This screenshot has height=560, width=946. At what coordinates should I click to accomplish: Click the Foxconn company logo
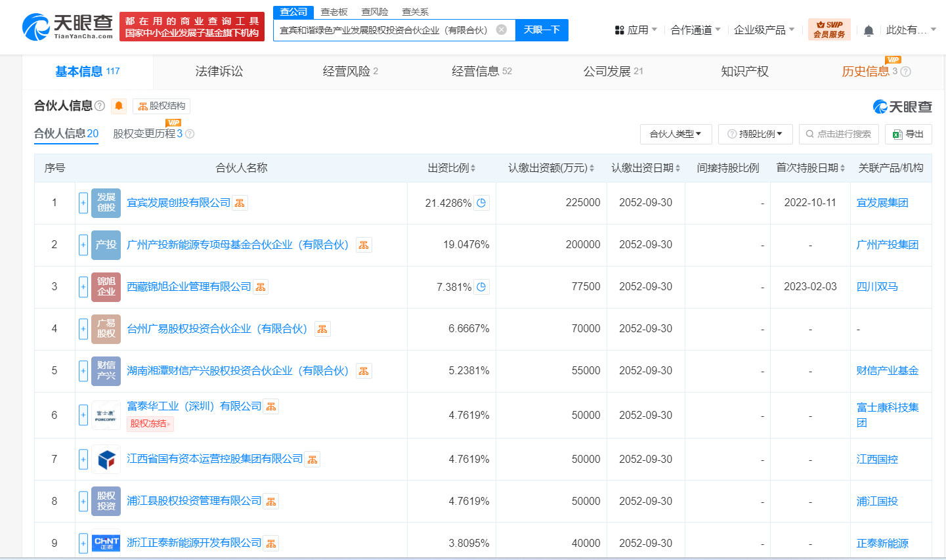(x=106, y=415)
